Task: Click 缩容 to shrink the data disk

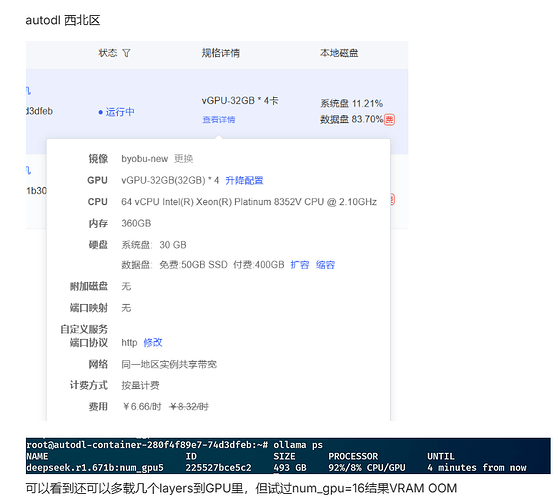Action: point(325,265)
